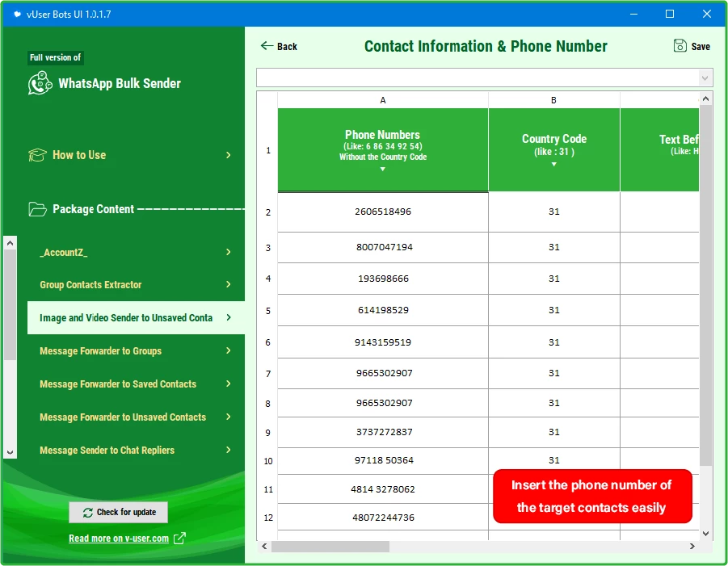
Task: Select cell with 193698666
Action: pyautogui.click(x=383, y=279)
